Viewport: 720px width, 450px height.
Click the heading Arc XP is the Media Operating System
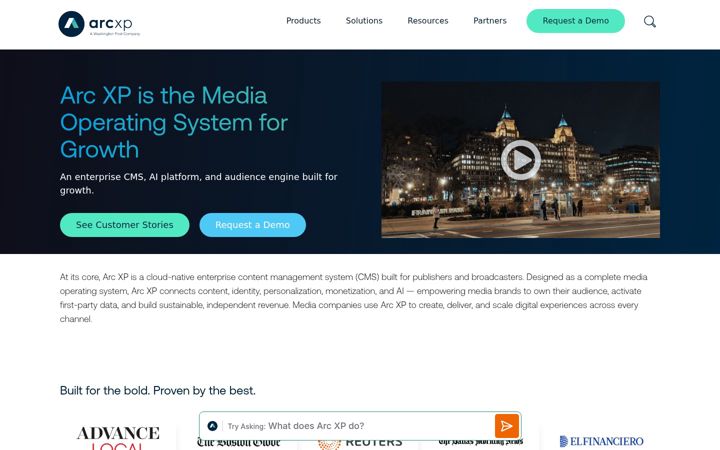point(174,122)
